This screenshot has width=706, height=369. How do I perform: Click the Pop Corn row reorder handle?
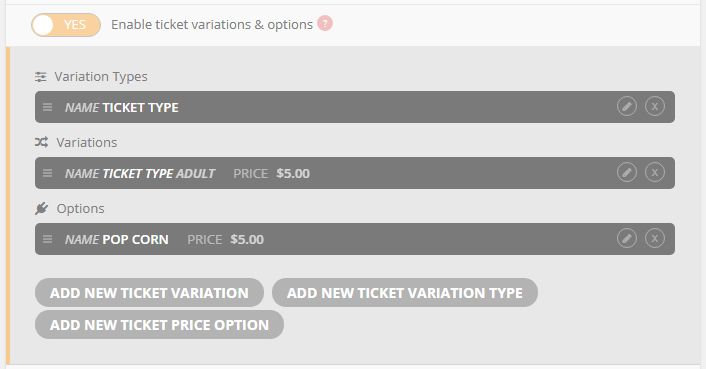(x=47, y=239)
